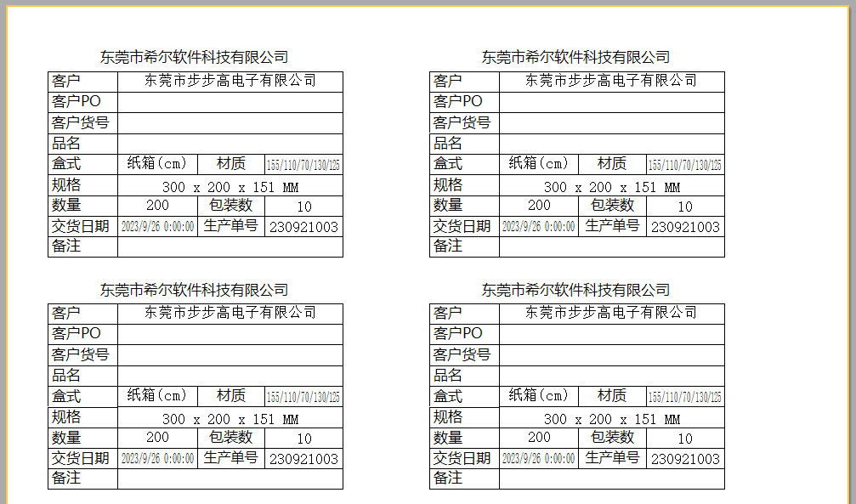The height and width of the screenshot is (504, 856).
Task: Click 客户 header in the bottom-left label
Action: click(x=66, y=313)
